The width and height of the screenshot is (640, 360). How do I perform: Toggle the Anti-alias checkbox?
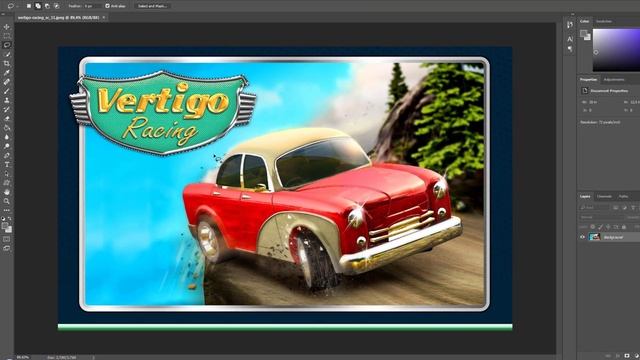click(x=107, y=6)
